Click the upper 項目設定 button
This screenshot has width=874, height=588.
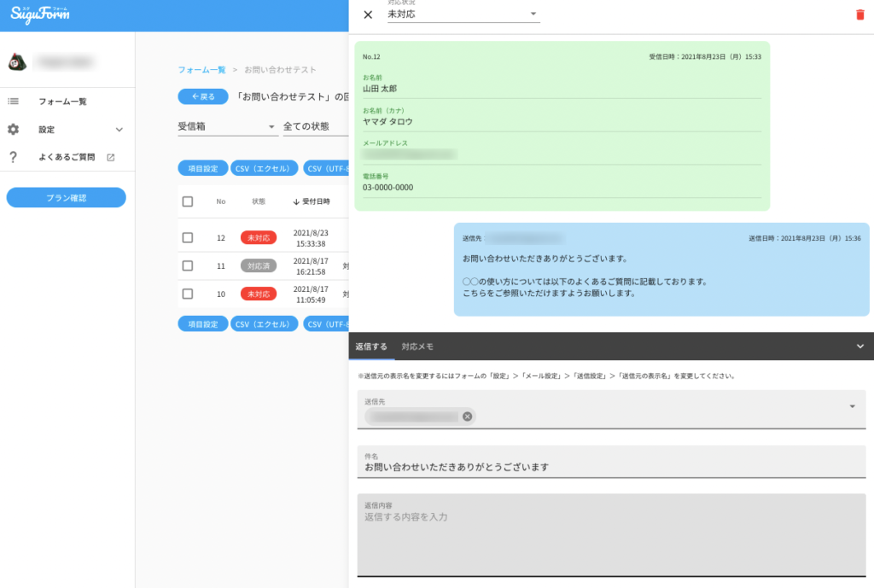click(x=203, y=168)
